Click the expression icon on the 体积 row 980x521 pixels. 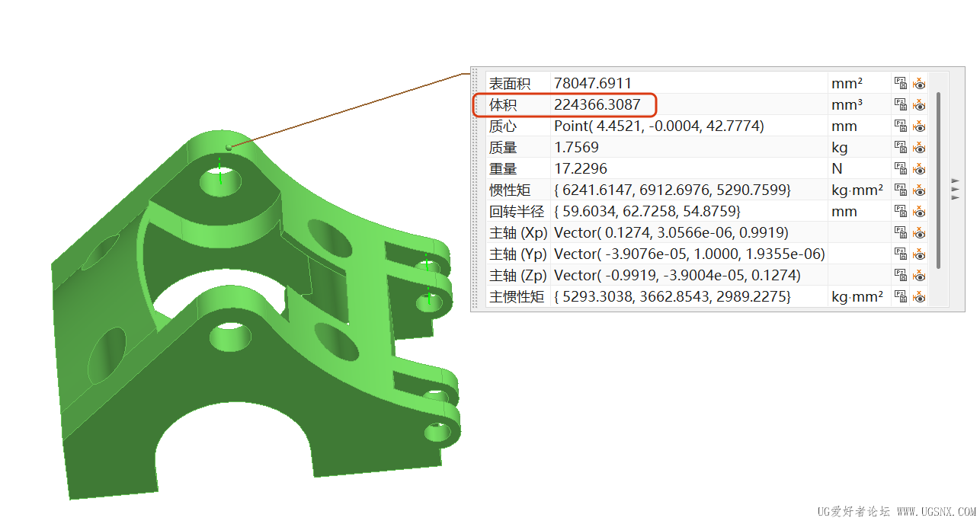tap(900, 104)
